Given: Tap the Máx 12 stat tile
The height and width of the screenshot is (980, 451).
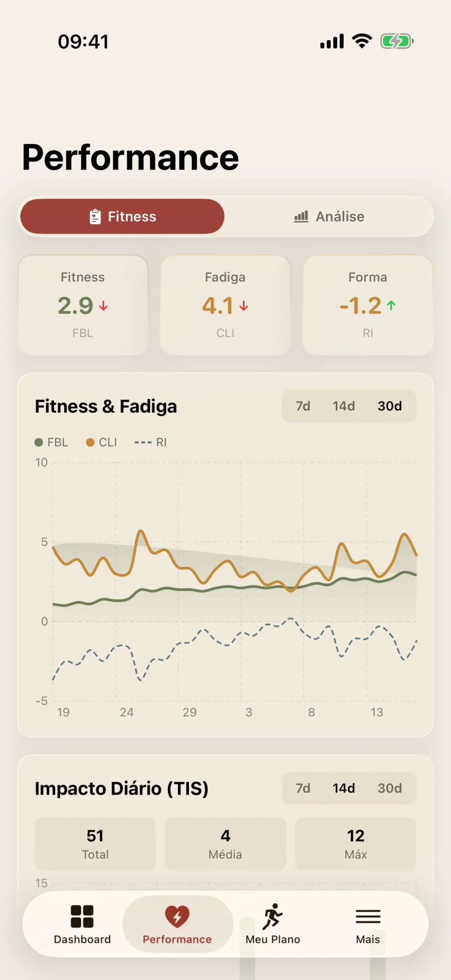Looking at the screenshot, I should click(356, 844).
